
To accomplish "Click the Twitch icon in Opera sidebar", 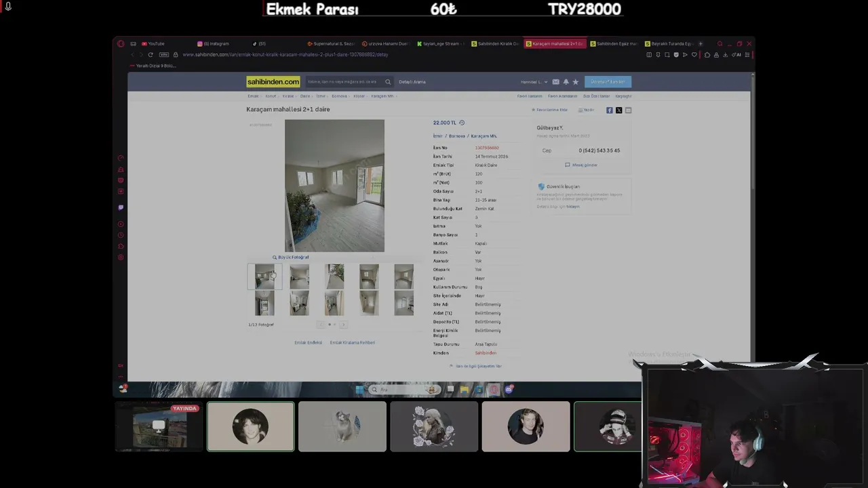I will point(121,207).
